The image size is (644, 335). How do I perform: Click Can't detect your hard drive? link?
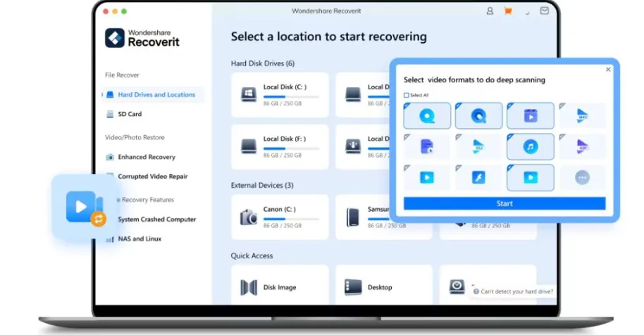point(516,291)
